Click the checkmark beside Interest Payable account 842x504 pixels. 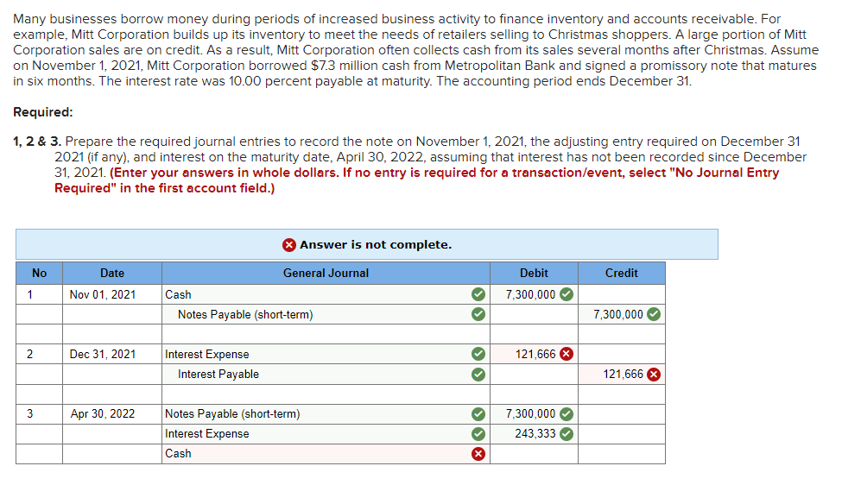(478, 373)
